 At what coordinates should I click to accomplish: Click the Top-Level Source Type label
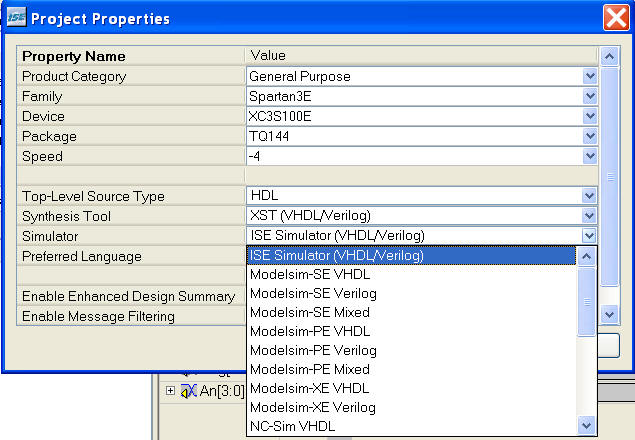[93, 197]
